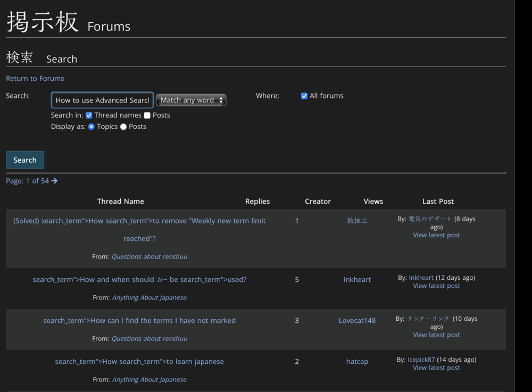The height and width of the screenshot is (392, 532).
Task: Open Questions about renshuu forum under Lovecat148's thread
Action: (x=149, y=339)
